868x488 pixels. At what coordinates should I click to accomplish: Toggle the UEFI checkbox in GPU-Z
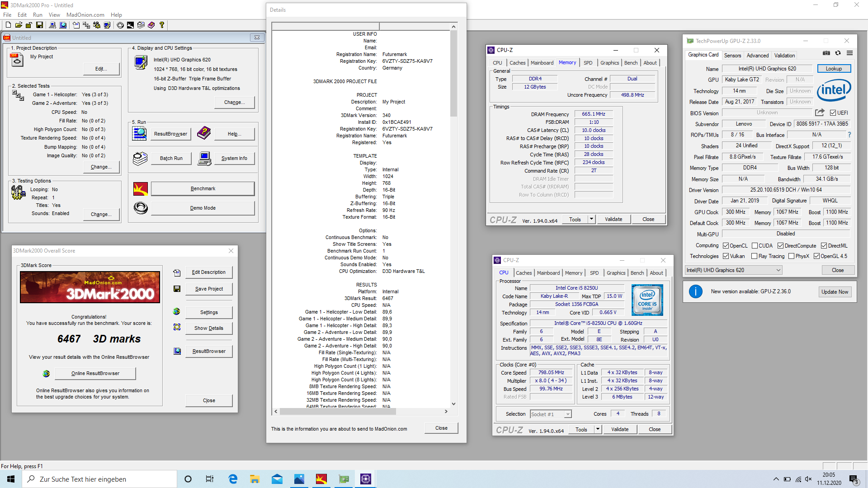833,113
